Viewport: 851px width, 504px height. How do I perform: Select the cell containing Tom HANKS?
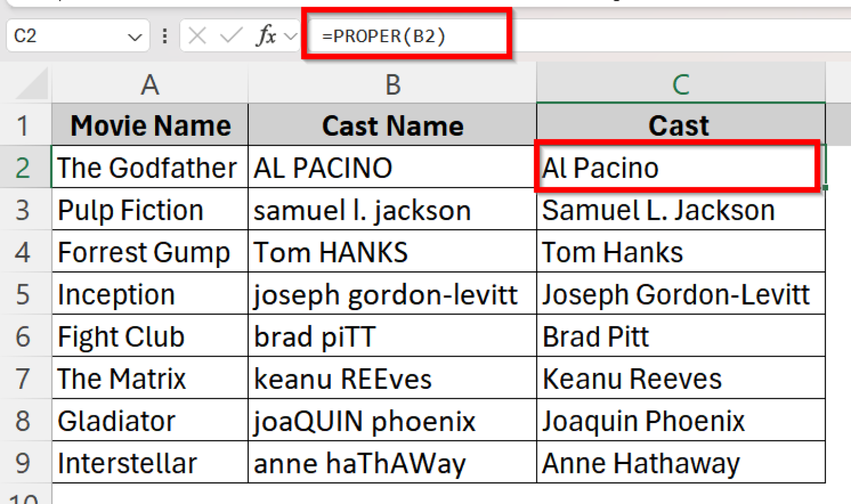(392, 252)
